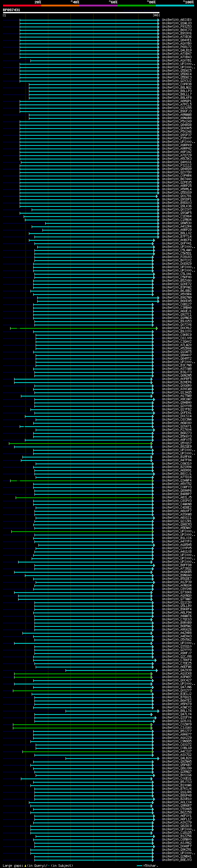197x868 pixels.
Task: Click the UniRef100_Q0FE41 label
Action: [x=176, y=413]
